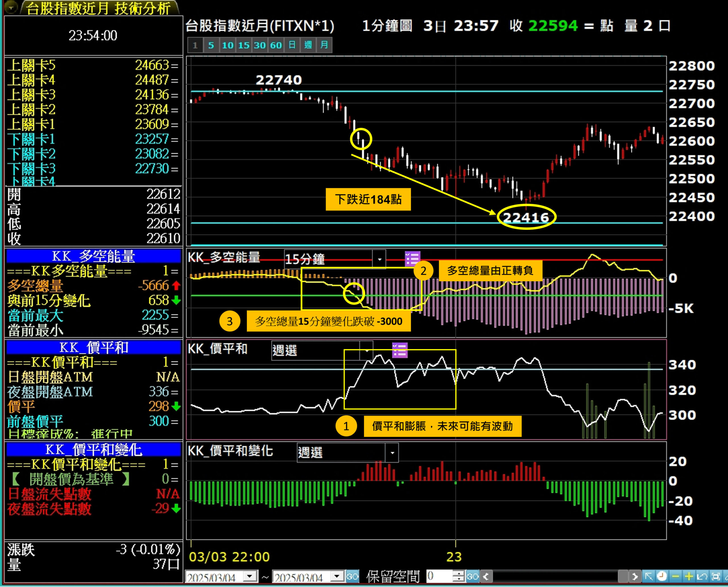Click the arrow cursor icon in bottom toolbar
The width and height of the screenshot is (728, 587).
pyautogui.click(x=649, y=576)
